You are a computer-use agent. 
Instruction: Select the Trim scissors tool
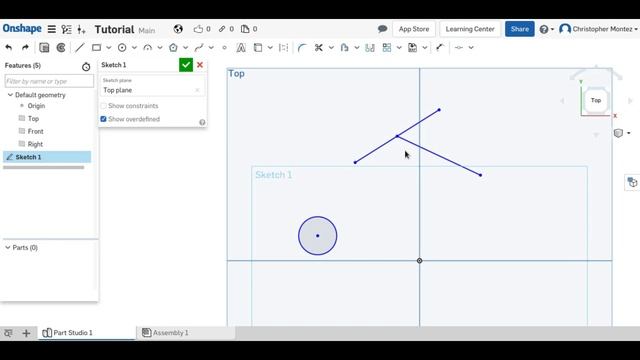tap(319, 48)
